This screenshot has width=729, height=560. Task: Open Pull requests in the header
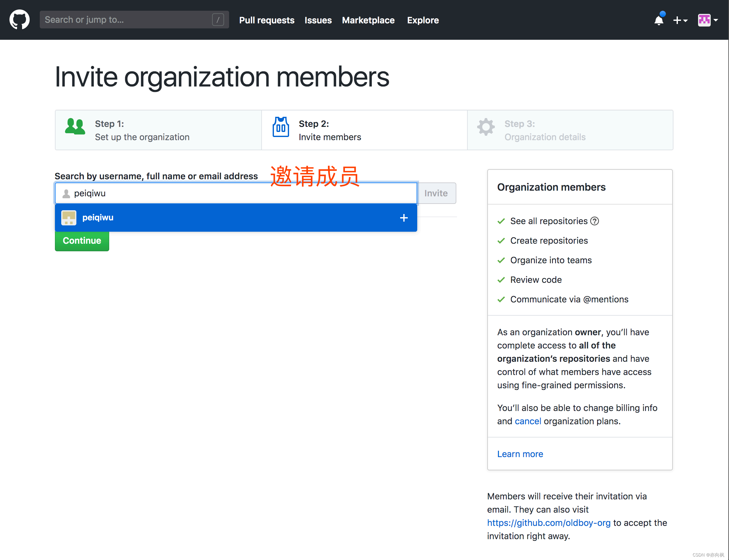tap(267, 20)
